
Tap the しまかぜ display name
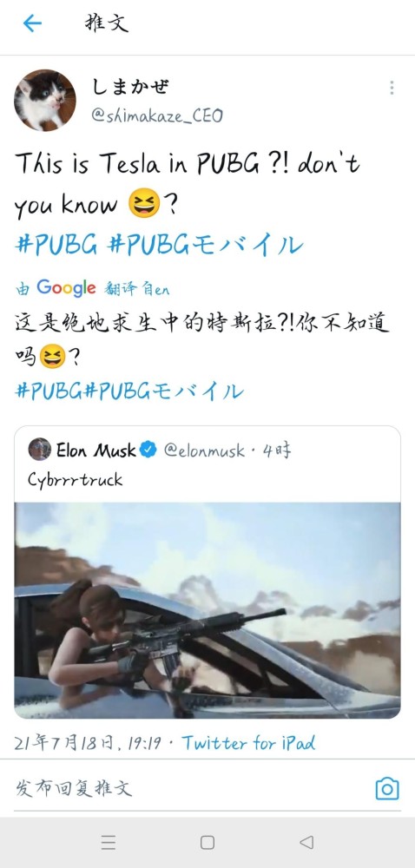129,86
